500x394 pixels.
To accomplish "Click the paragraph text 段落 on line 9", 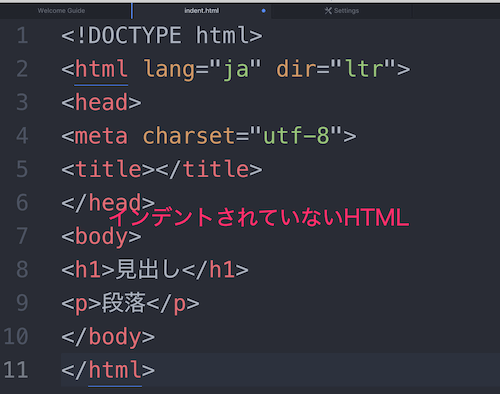I will pyautogui.click(x=124, y=303).
